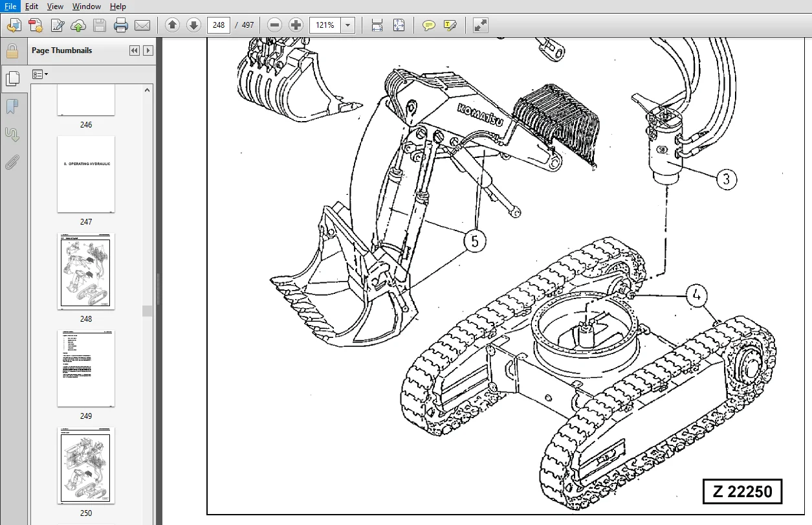Go to previous page with up arrow

172,25
